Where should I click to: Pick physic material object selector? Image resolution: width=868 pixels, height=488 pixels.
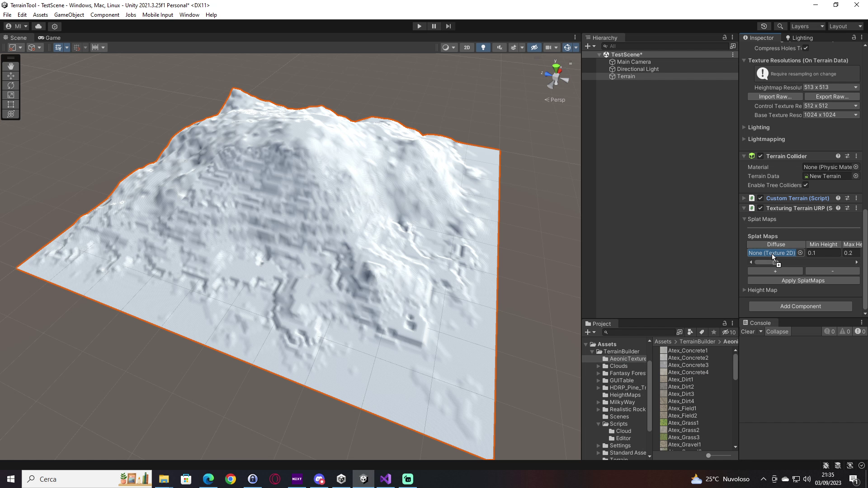(856, 167)
